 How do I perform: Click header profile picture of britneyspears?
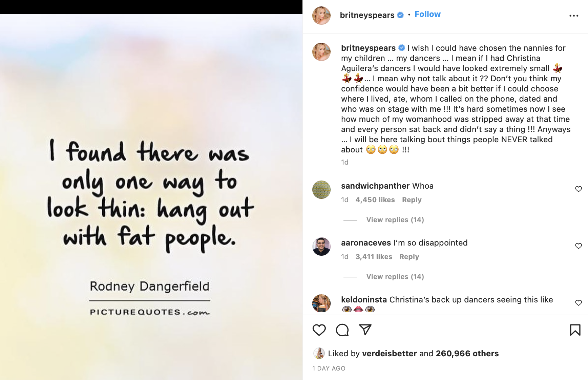tap(321, 16)
